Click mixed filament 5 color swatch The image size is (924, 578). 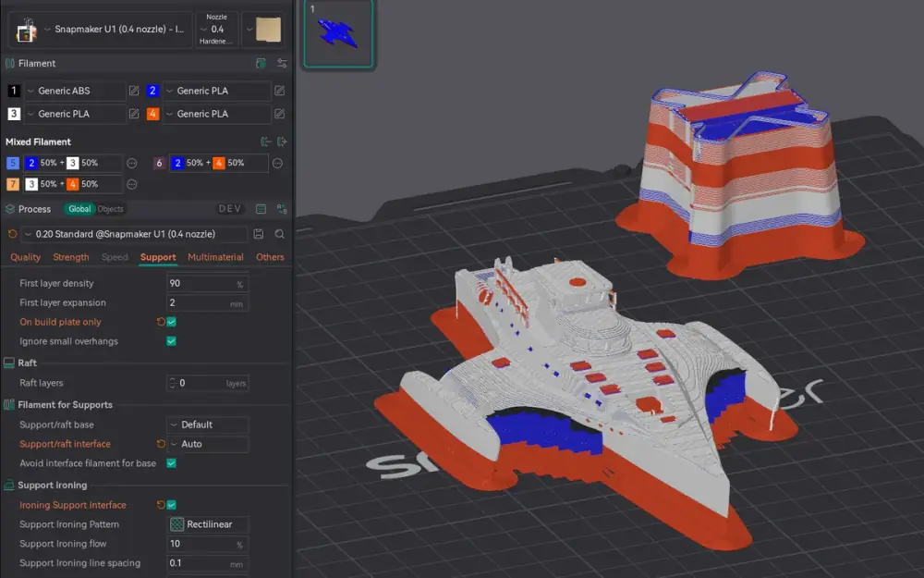coord(13,164)
